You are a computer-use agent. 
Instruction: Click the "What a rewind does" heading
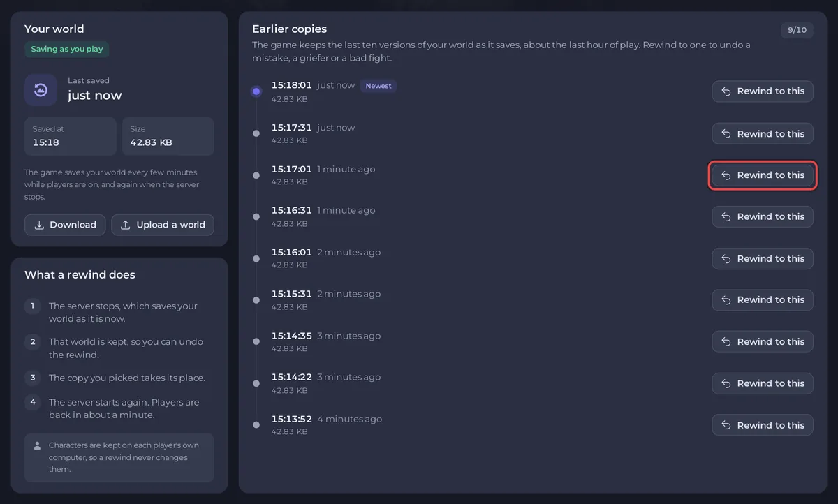(x=80, y=275)
